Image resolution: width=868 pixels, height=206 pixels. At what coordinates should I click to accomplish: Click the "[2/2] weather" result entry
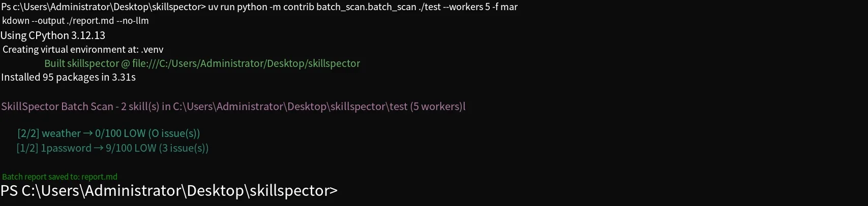[49, 133]
